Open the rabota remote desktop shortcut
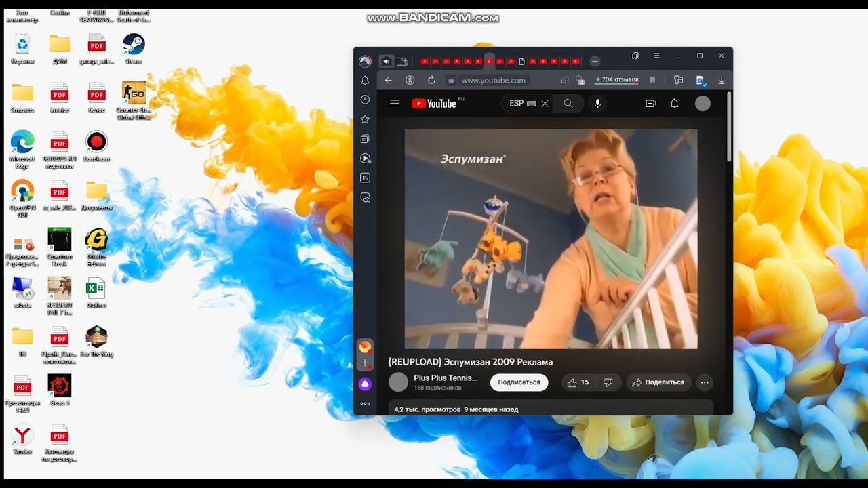The width and height of the screenshot is (868, 488). point(22,293)
